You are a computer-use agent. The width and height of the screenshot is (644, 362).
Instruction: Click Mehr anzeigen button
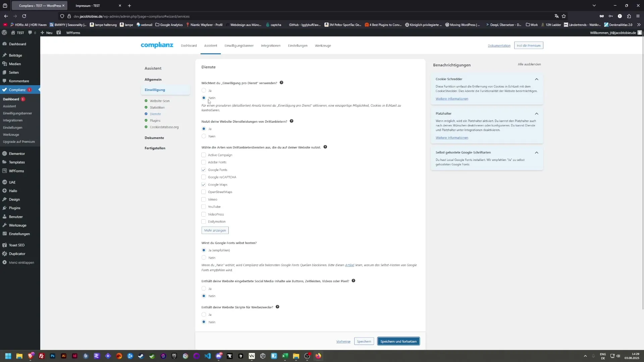pyautogui.click(x=215, y=230)
